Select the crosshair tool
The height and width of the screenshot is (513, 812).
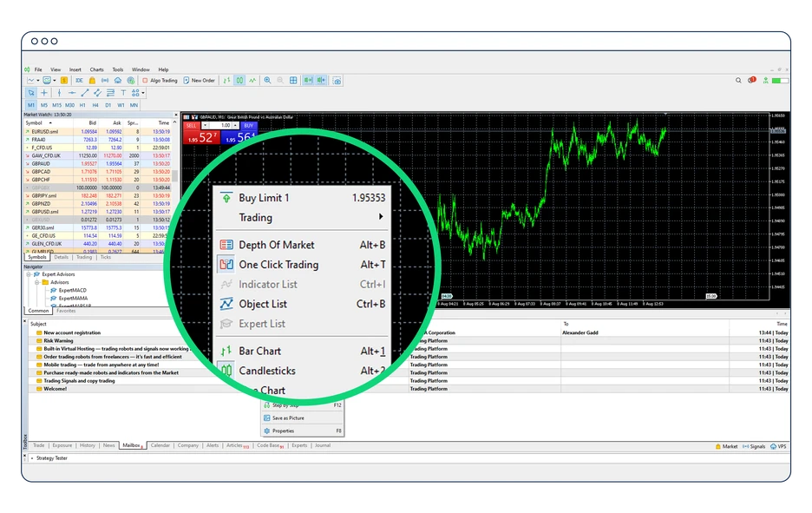[x=44, y=93]
